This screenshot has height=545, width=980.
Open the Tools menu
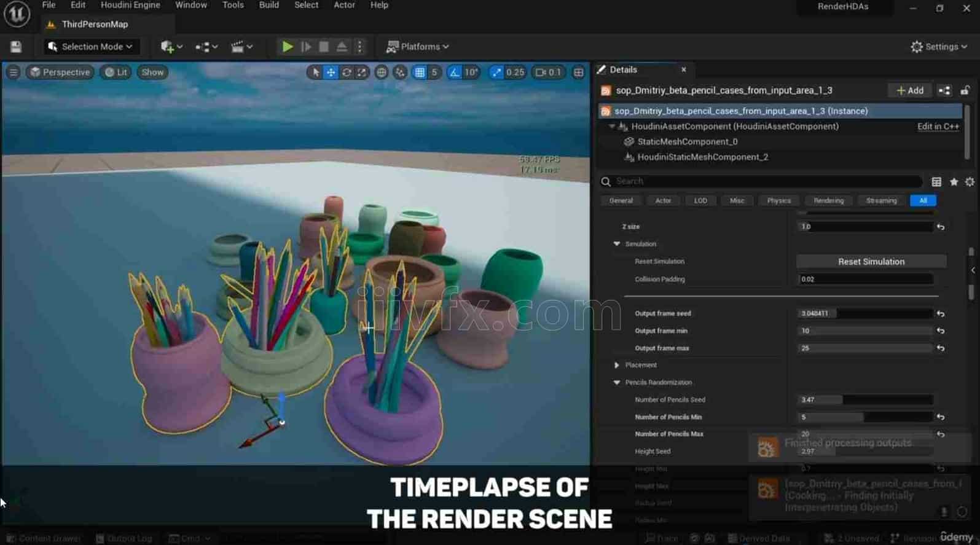(x=233, y=6)
